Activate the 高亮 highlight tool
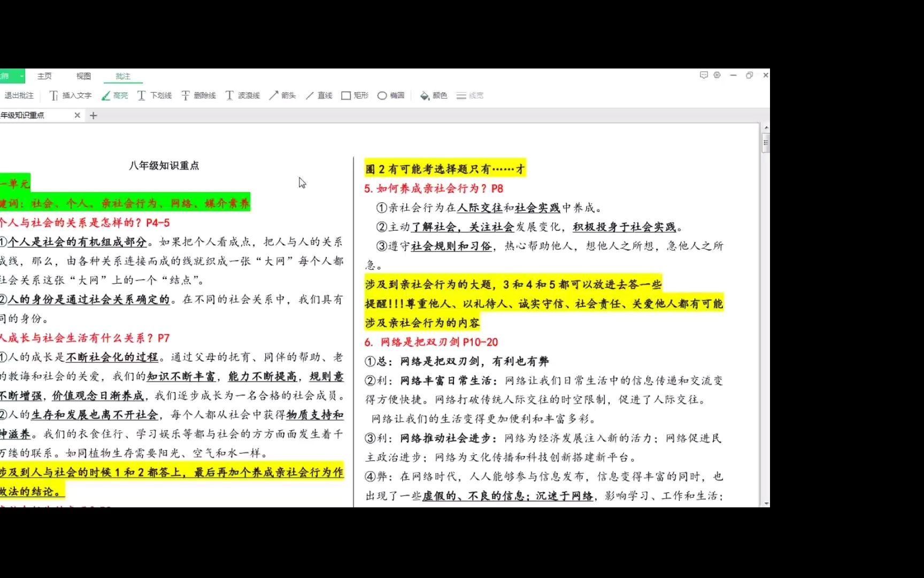The height and width of the screenshot is (578, 924). click(x=115, y=95)
